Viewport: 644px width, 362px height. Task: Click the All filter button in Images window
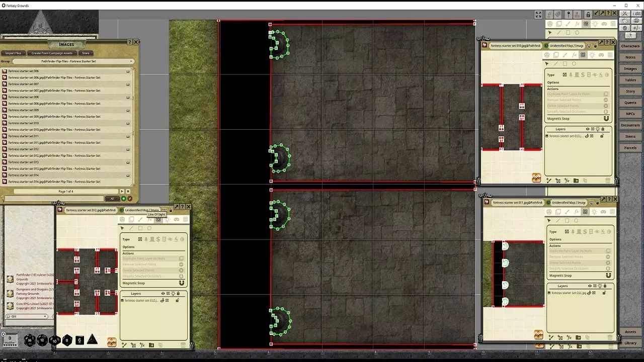[112, 199]
